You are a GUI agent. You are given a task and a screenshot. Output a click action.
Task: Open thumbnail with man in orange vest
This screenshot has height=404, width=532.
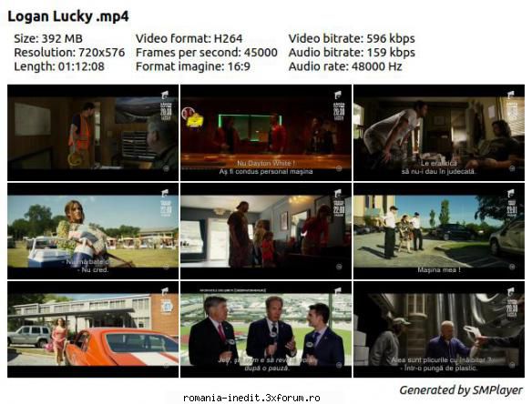93,133
